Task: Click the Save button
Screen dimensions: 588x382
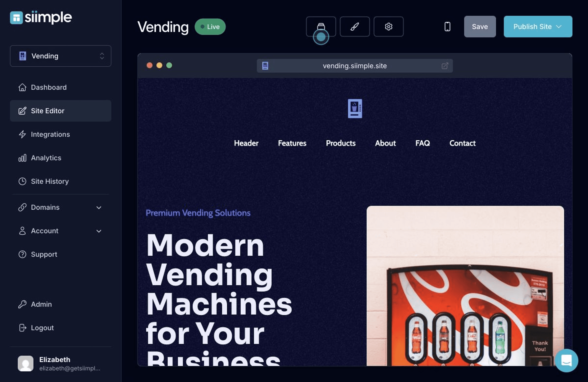Action: [480, 26]
